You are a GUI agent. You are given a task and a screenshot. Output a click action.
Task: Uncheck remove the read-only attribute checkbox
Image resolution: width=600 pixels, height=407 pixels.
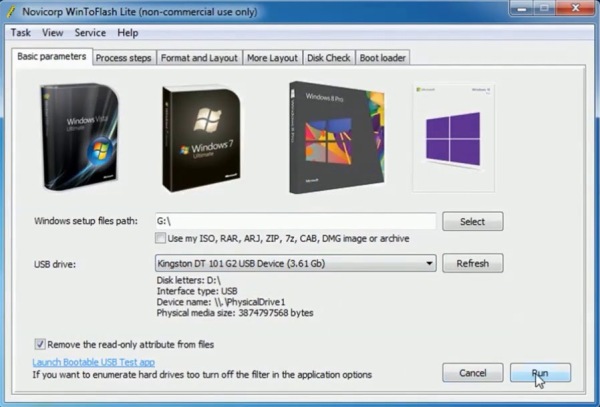pyautogui.click(x=40, y=344)
